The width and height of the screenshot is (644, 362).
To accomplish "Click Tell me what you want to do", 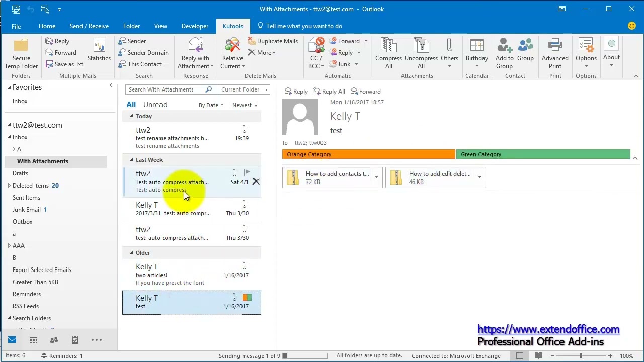I will 299,26.
